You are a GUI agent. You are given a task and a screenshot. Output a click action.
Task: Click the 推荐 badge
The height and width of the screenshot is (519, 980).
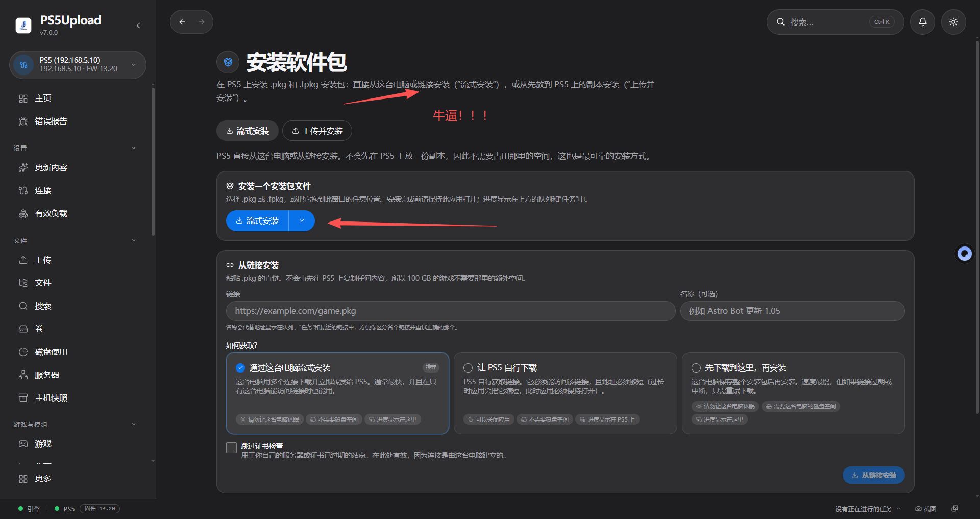click(431, 367)
